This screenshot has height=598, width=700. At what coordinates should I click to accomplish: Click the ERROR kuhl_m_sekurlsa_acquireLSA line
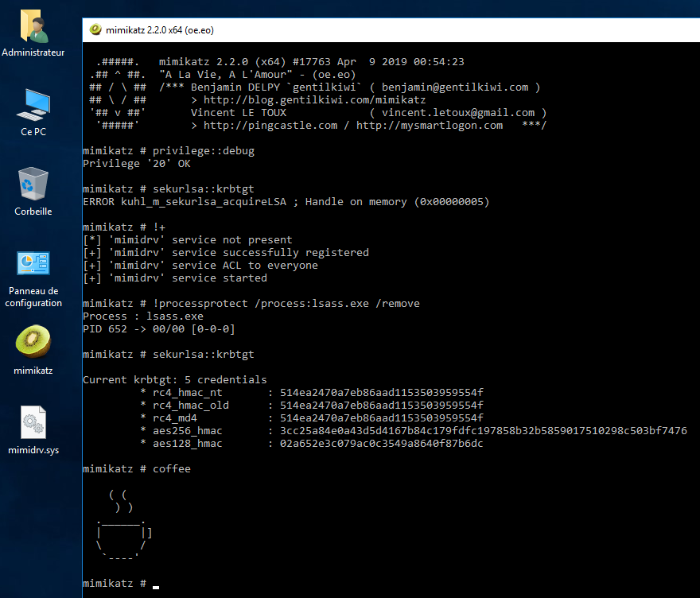286,202
